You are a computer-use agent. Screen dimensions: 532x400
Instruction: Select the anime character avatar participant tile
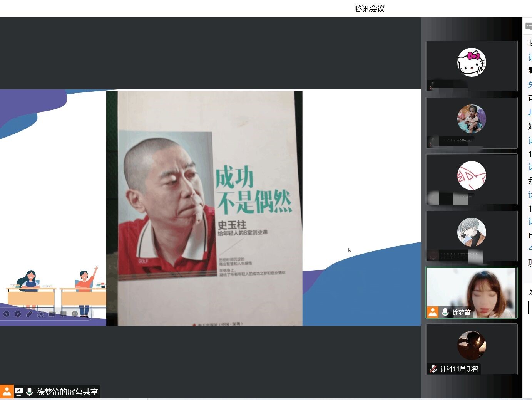472,236
